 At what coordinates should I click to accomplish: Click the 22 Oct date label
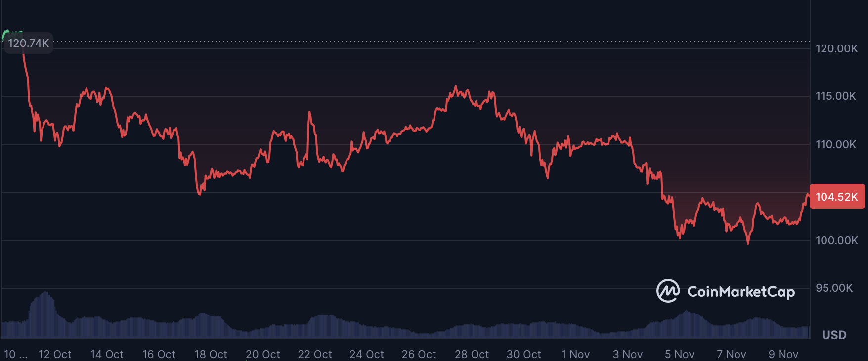click(x=315, y=354)
